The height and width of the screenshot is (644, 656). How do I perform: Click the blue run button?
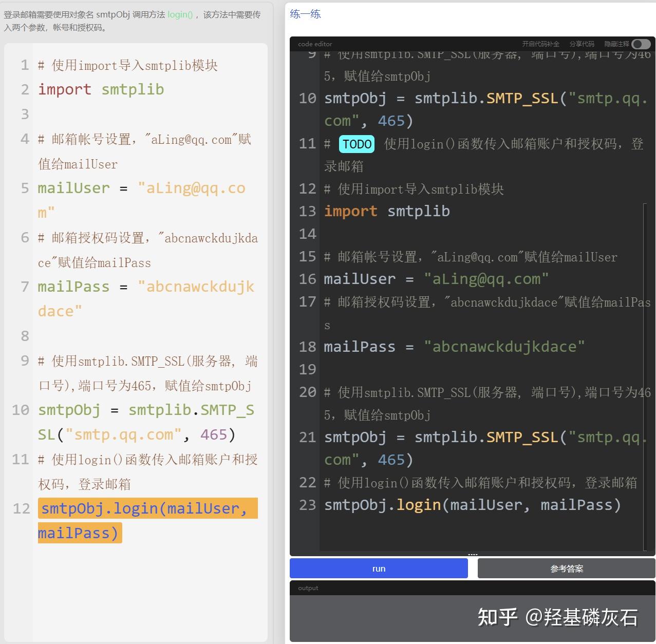pyautogui.click(x=379, y=569)
